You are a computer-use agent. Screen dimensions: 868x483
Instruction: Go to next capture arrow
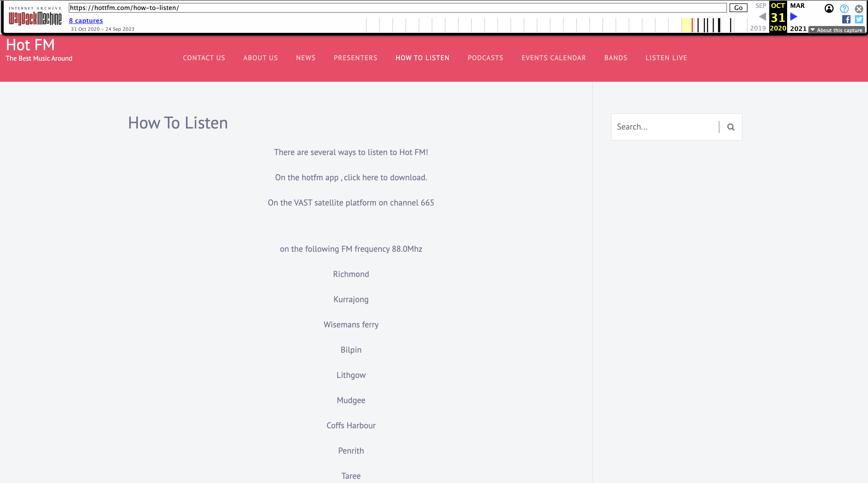click(x=794, y=16)
